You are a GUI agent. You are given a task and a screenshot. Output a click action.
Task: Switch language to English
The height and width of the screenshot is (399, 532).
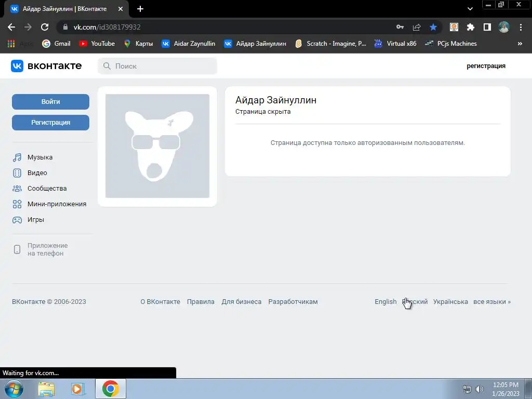pyautogui.click(x=385, y=302)
